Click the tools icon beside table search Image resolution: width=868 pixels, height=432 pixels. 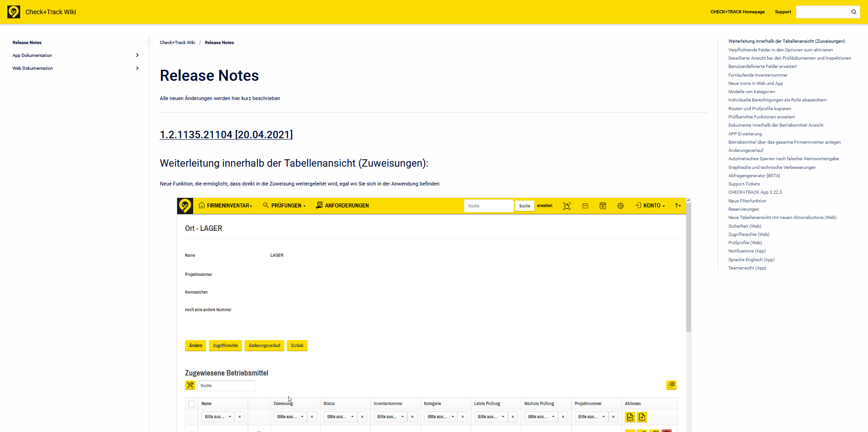point(190,385)
